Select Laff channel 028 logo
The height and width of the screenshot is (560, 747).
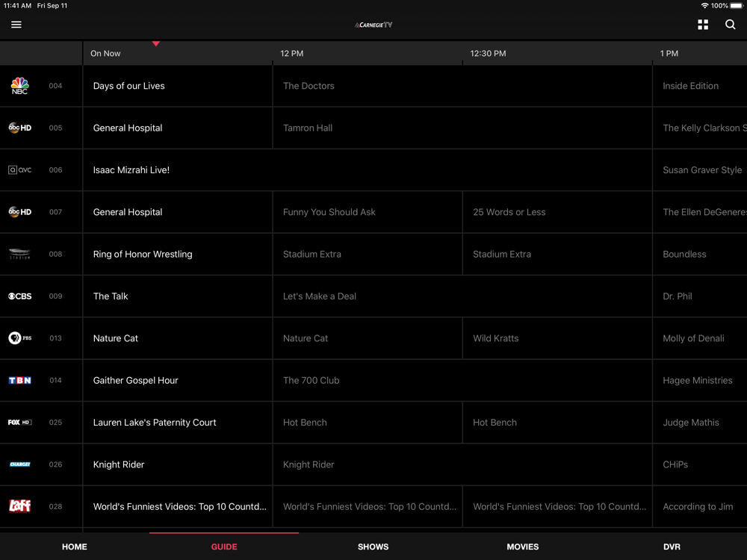click(20, 505)
